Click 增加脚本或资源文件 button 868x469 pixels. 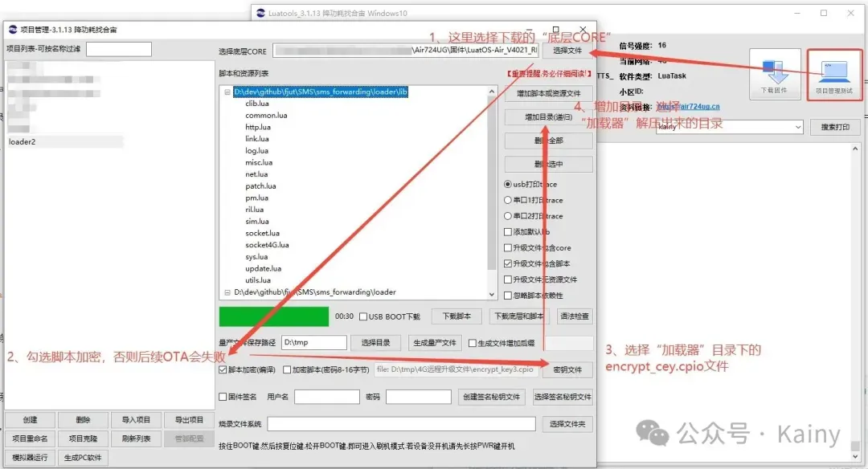pyautogui.click(x=549, y=93)
